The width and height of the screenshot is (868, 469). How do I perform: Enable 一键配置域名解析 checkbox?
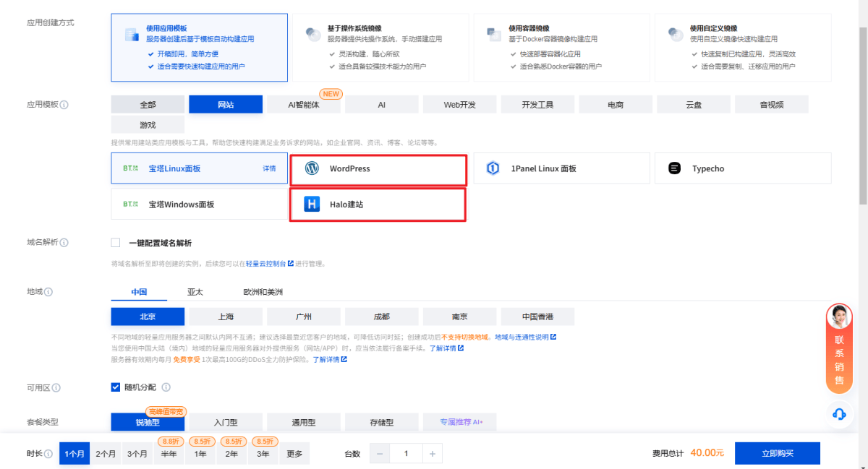click(x=116, y=243)
